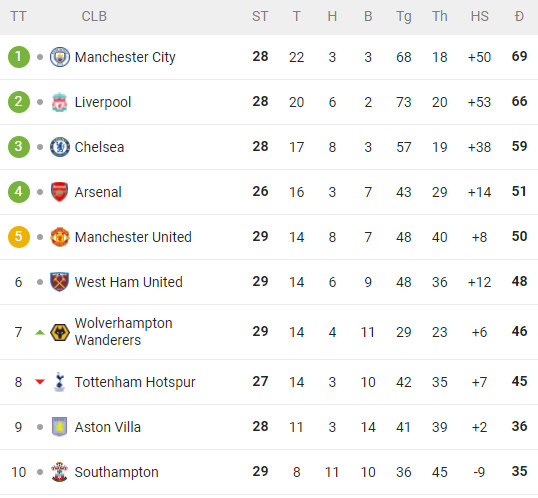
Task: Click the Southampton club crest
Action: [x=60, y=472]
